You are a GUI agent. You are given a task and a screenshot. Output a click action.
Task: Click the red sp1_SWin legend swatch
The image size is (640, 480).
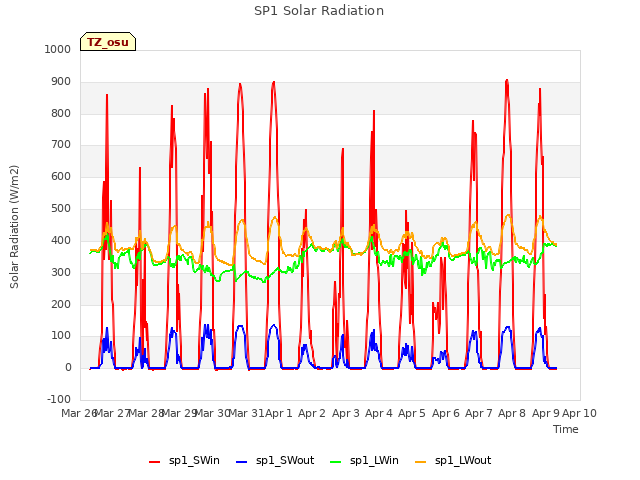coord(155,462)
